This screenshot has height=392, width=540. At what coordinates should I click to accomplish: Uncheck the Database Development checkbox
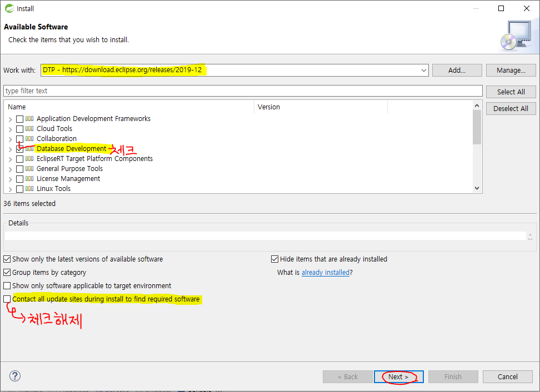pos(19,149)
